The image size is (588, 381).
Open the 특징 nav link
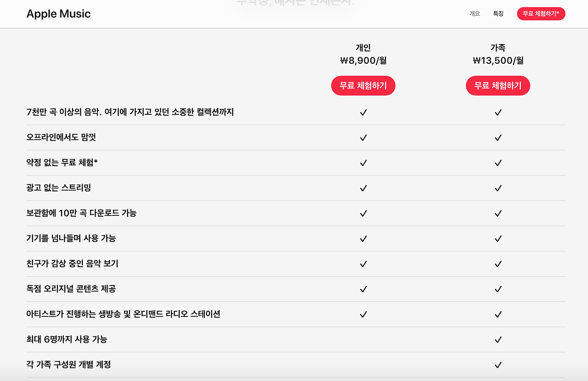click(x=498, y=14)
